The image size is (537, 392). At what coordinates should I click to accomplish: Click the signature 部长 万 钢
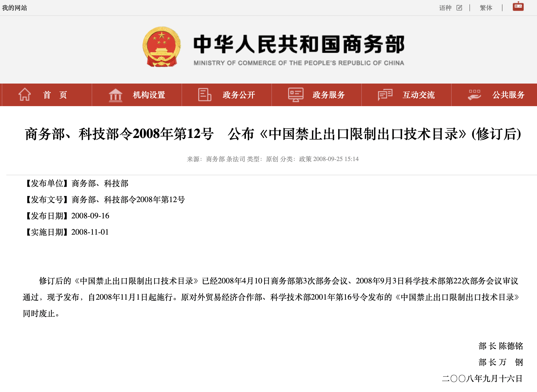[501, 362]
